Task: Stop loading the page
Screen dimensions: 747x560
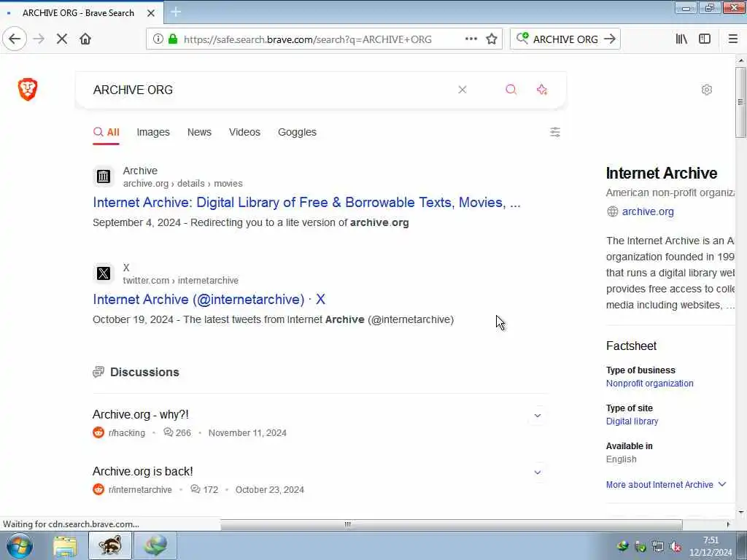Action: 62,39
